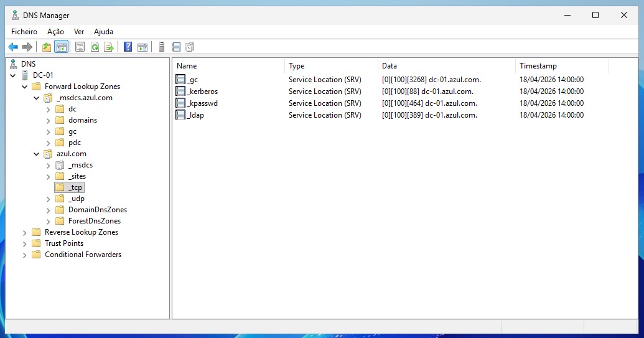Click the New Record notepad toolbar icon
This screenshot has height=338, width=644.
[x=176, y=47]
